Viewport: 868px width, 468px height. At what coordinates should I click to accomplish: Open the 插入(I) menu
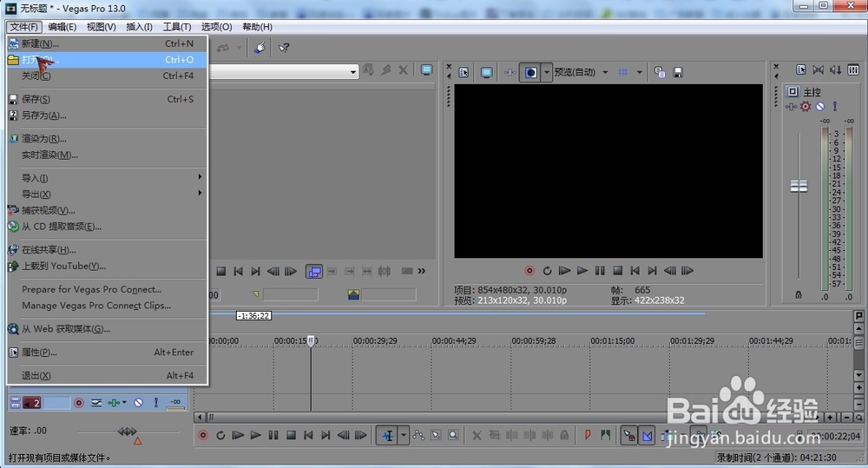click(x=139, y=27)
